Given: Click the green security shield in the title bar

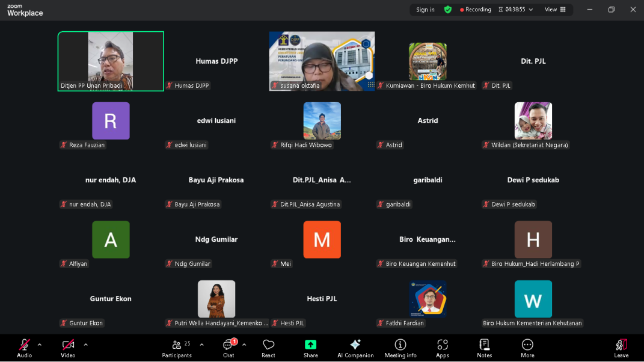Looking at the screenshot, I should point(447,10).
